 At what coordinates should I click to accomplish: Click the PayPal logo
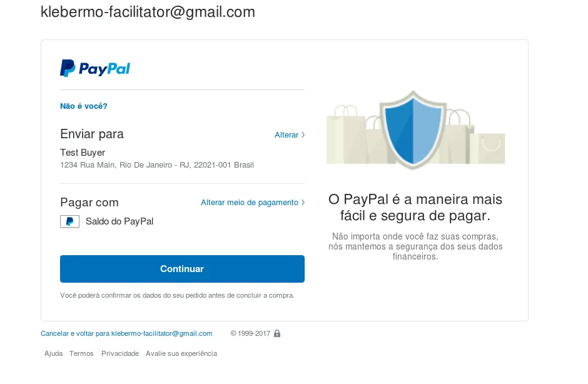95,68
